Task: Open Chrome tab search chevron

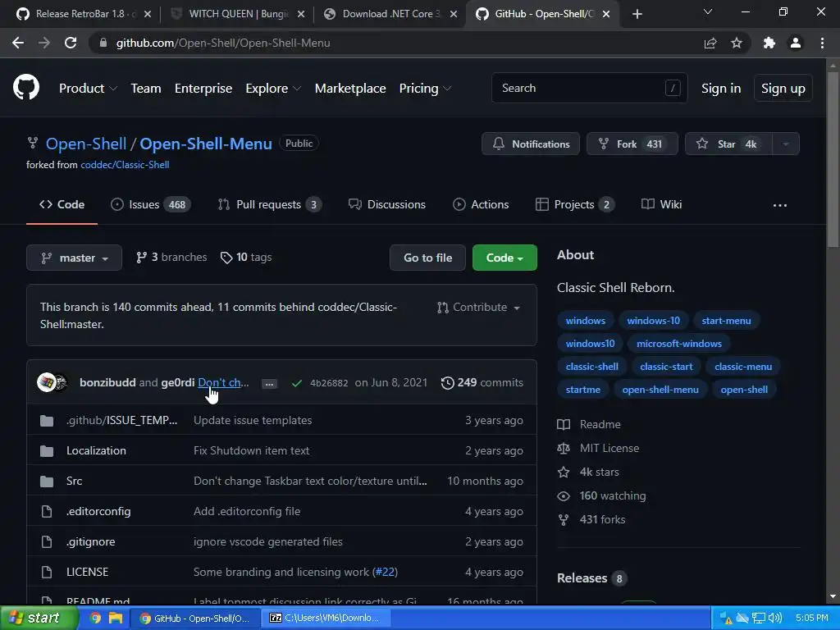Action: (708, 11)
